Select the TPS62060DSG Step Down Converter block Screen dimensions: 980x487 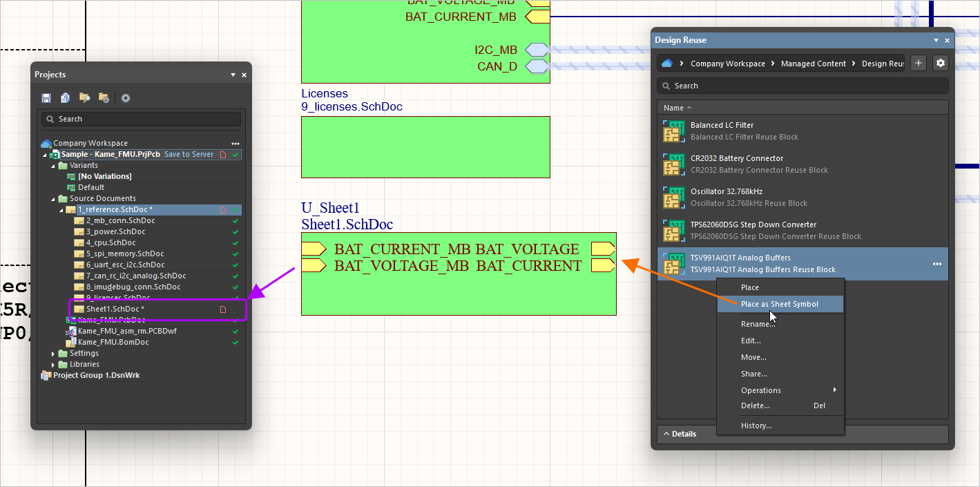803,230
